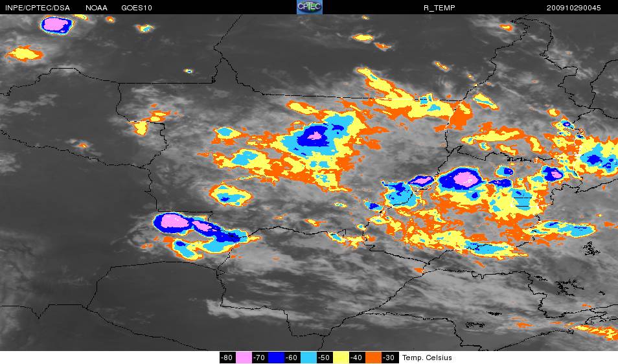Viewport: 618px width, 364px height.
Task: Click the -30 legend value
Action: coord(389,358)
